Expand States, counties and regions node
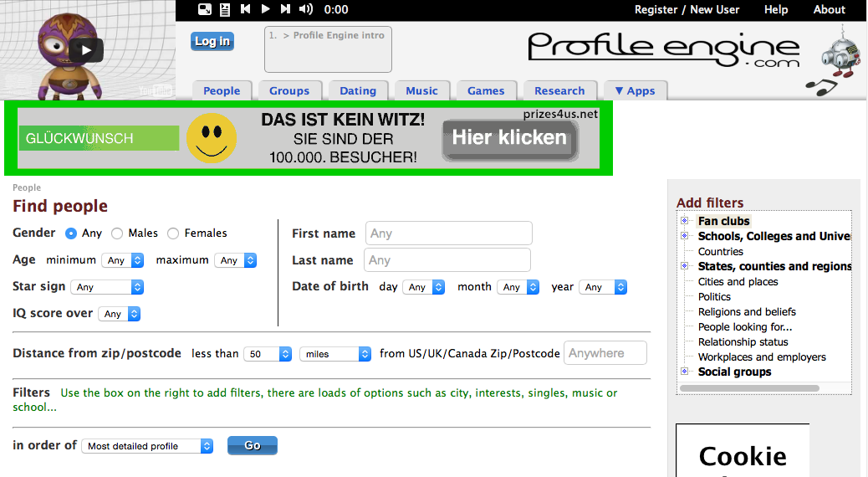868x477 pixels. [684, 266]
